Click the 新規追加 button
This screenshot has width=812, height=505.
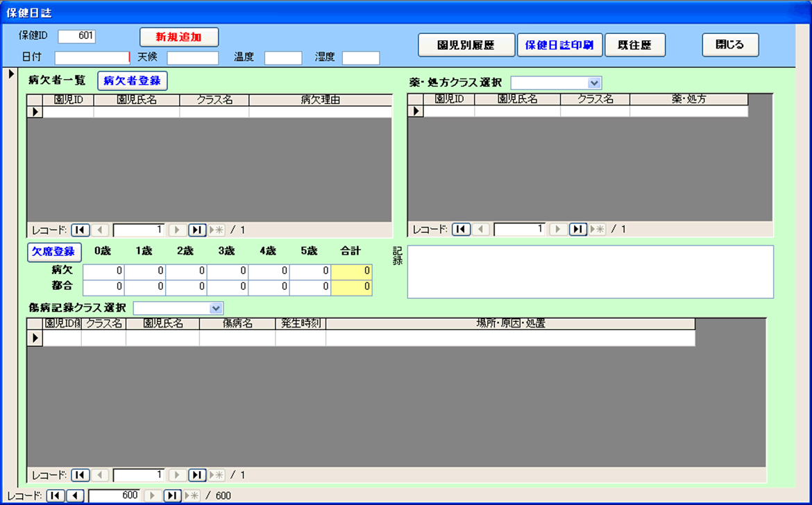[179, 37]
